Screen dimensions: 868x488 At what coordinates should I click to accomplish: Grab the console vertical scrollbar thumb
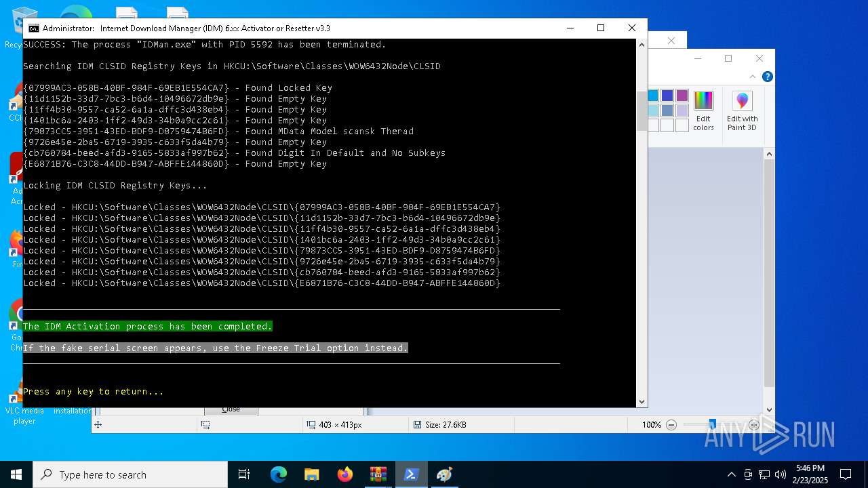(642, 110)
